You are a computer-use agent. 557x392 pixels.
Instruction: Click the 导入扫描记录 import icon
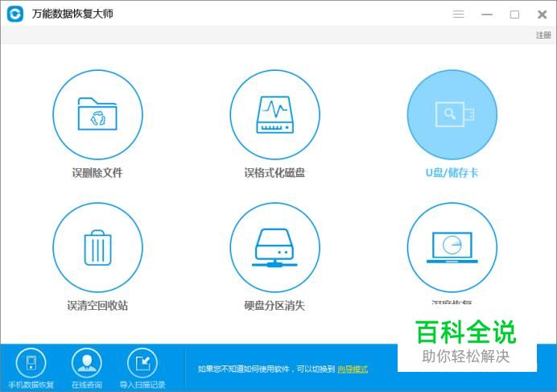142,363
